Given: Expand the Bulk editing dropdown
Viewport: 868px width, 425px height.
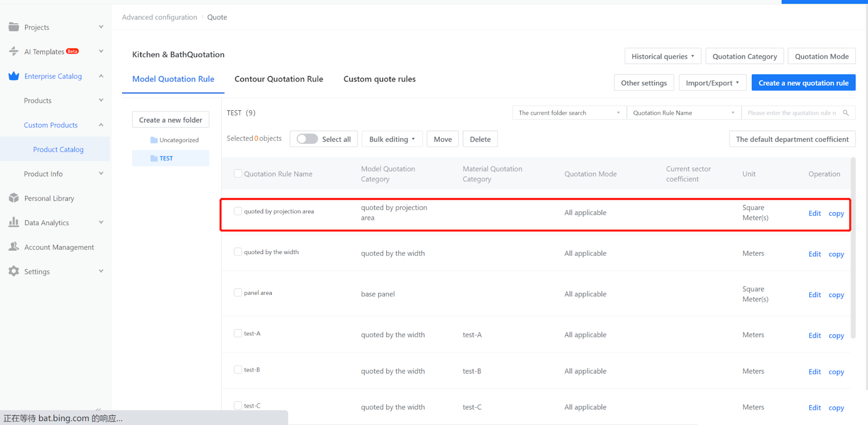Looking at the screenshot, I should click(392, 139).
